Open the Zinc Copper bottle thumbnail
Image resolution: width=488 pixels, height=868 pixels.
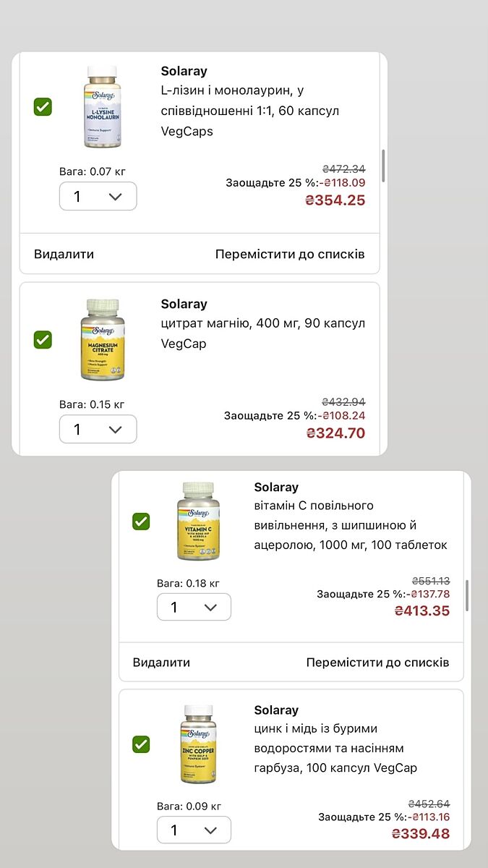tap(198, 744)
